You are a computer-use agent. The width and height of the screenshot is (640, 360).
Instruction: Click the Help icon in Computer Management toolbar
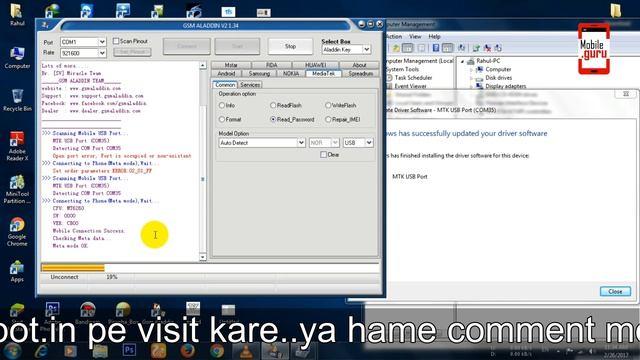[x=436, y=48]
